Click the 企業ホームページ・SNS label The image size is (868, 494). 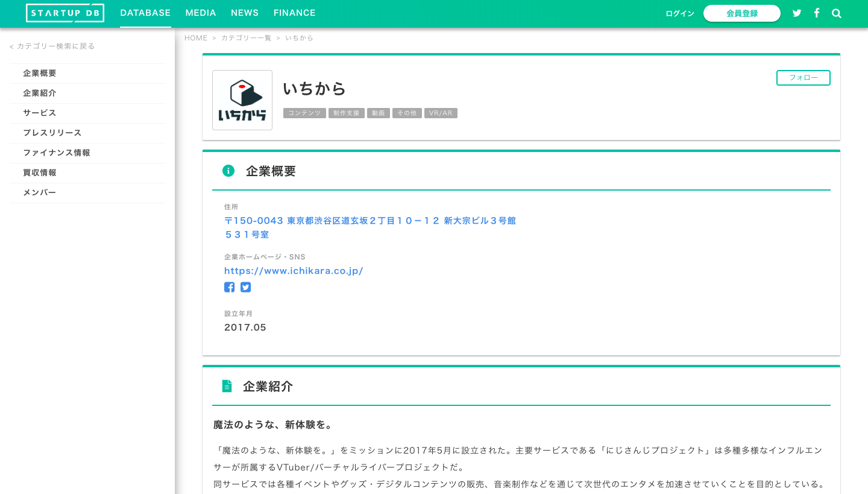point(265,257)
